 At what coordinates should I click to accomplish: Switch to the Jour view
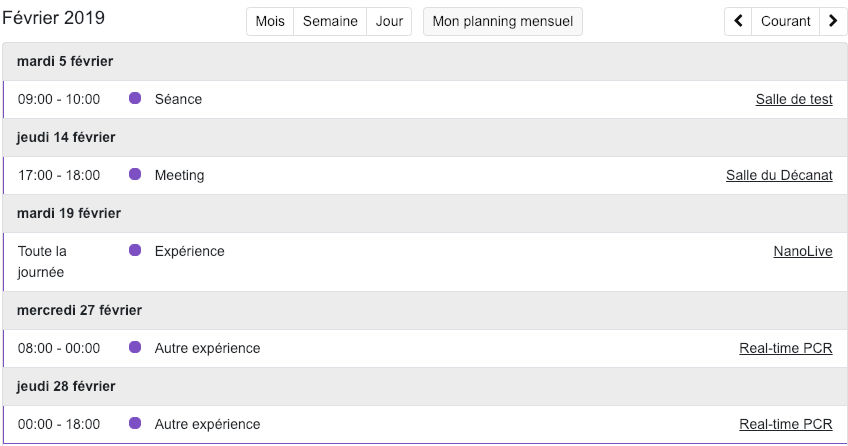click(389, 21)
